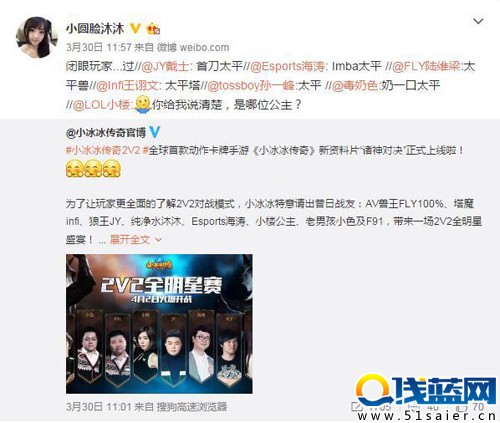Click the 3月30日 11:57 post timestamp
This screenshot has width=500, height=423.
(x=99, y=47)
